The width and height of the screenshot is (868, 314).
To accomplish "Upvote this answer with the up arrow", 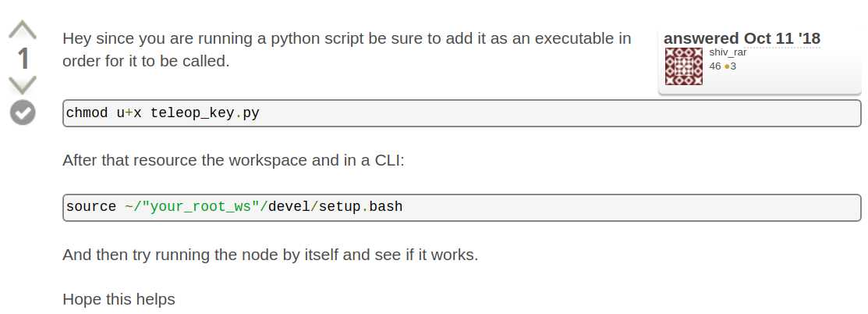I will coord(23,30).
